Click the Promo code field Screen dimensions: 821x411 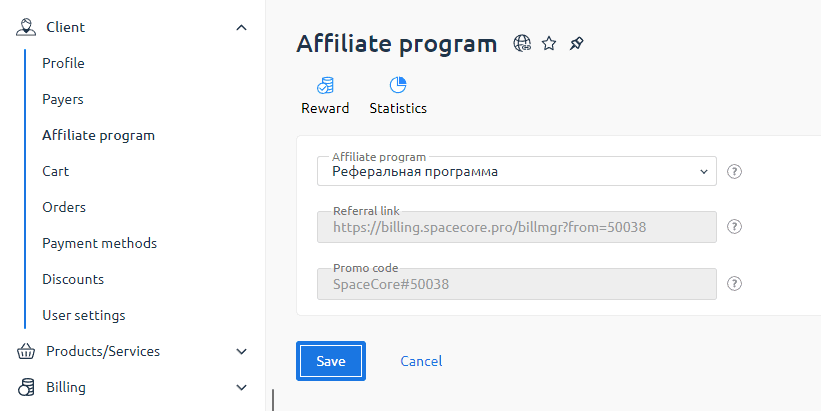tap(516, 283)
